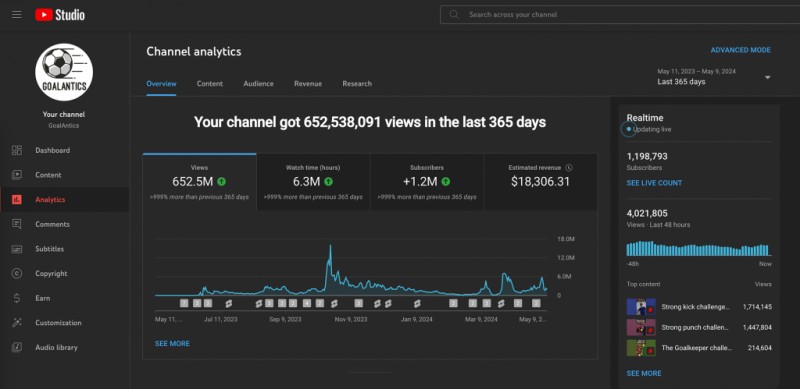Click SEE MORE in the Realtime panel

click(x=644, y=373)
